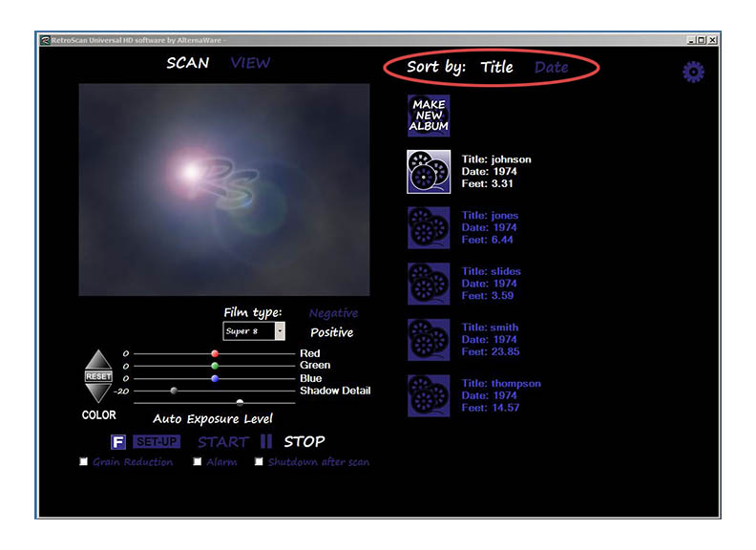The width and height of the screenshot is (756, 550).
Task: Click the Make New Album icon
Action: [x=429, y=116]
